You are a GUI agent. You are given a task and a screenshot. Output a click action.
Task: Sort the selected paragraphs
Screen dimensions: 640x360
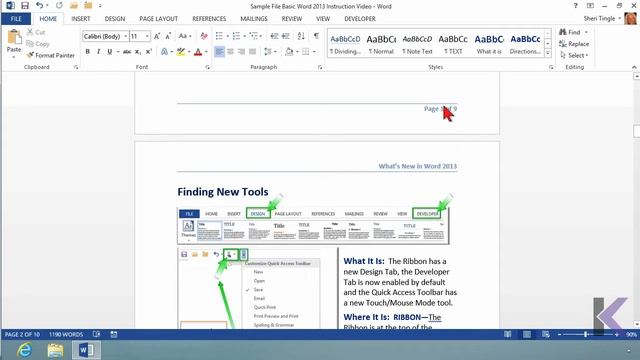301,36
